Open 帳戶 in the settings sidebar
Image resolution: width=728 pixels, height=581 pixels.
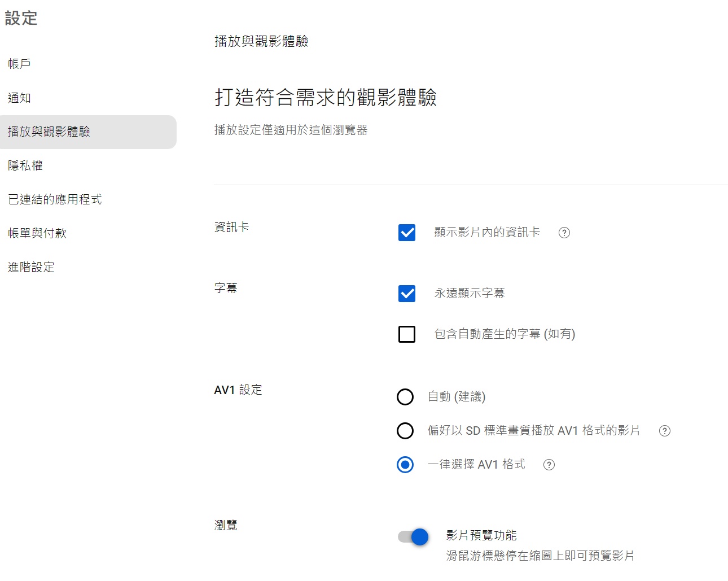click(20, 64)
